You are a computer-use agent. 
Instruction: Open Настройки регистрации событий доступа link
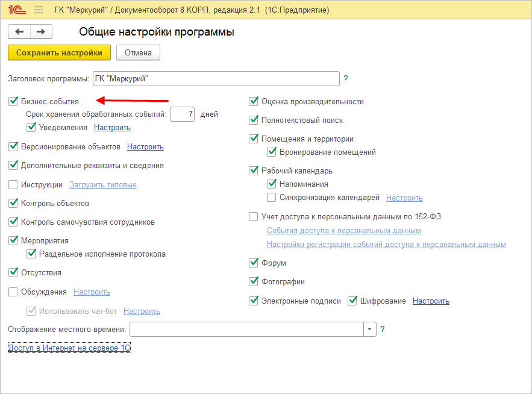click(386, 245)
